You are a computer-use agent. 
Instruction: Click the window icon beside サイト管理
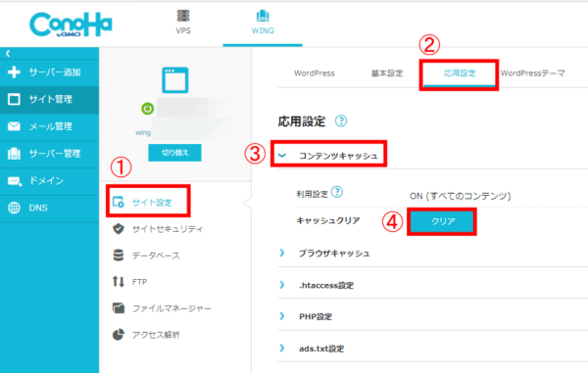[x=15, y=99]
